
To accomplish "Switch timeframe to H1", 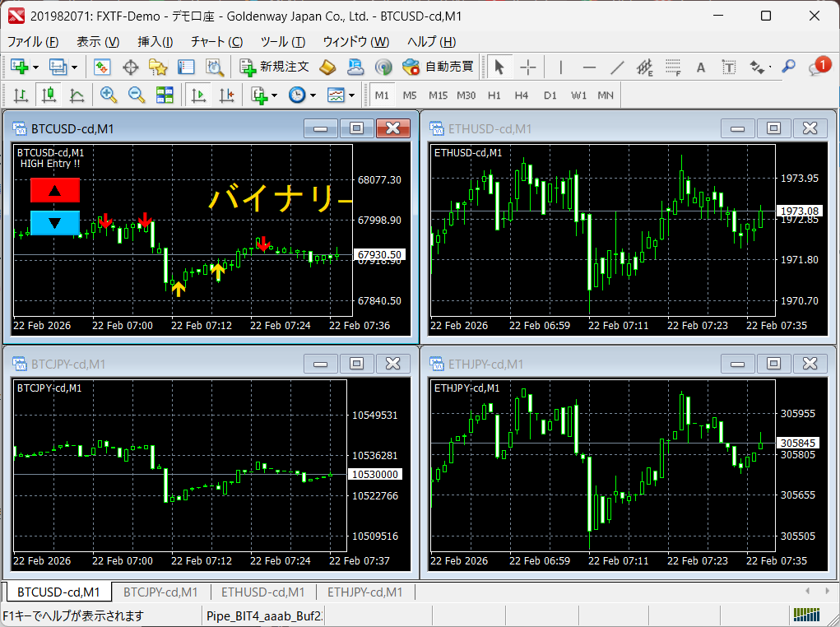I will click(494, 95).
